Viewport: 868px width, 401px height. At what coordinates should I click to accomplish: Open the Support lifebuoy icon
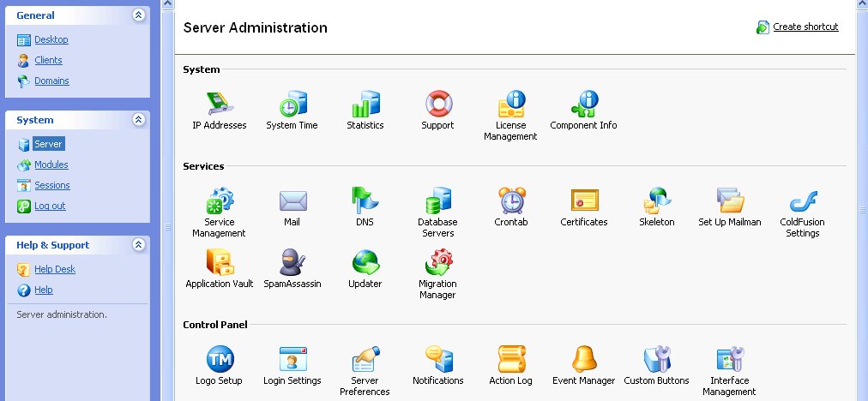click(x=438, y=105)
